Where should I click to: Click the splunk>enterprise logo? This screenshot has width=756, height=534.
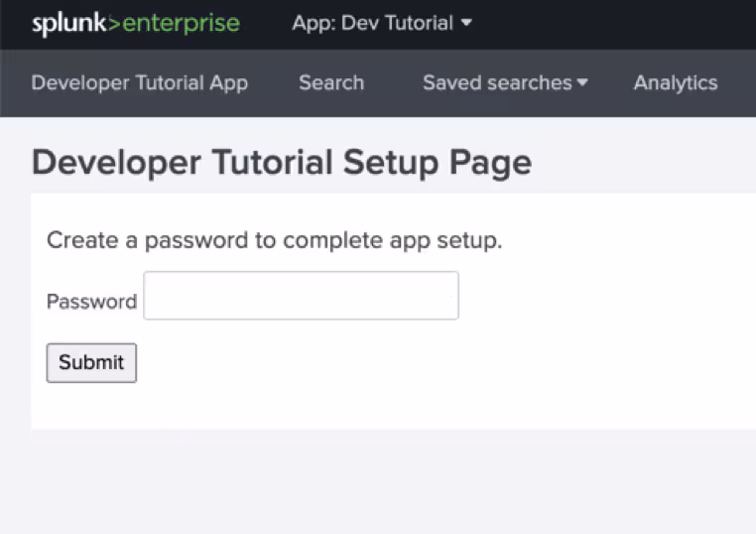135,24
